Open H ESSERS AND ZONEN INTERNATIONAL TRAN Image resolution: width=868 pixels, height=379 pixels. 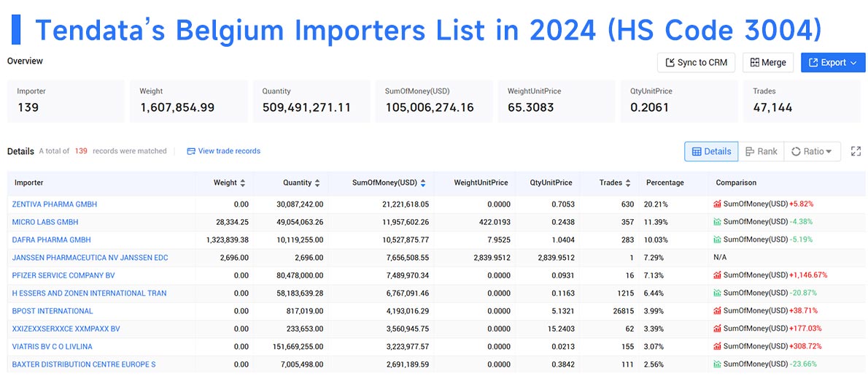89,293
